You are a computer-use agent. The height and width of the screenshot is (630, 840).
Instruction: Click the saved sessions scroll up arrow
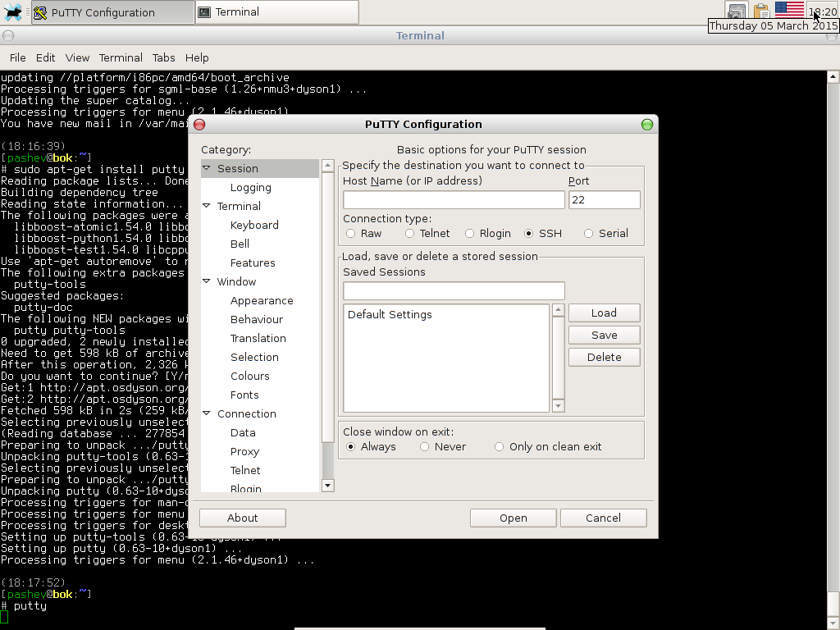pyautogui.click(x=558, y=310)
